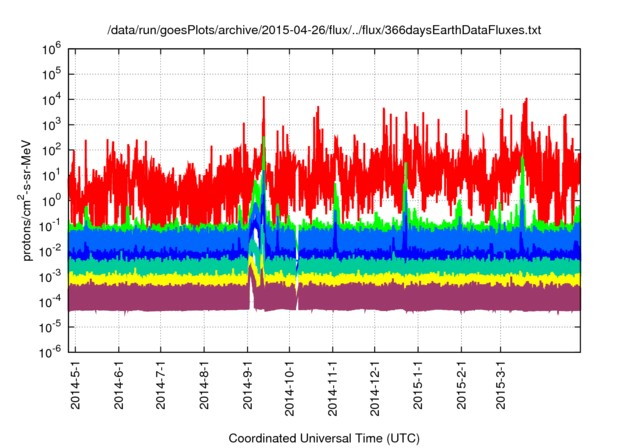
Task: Select the 2014-10-1 date tick label
Action: coord(290,389)
